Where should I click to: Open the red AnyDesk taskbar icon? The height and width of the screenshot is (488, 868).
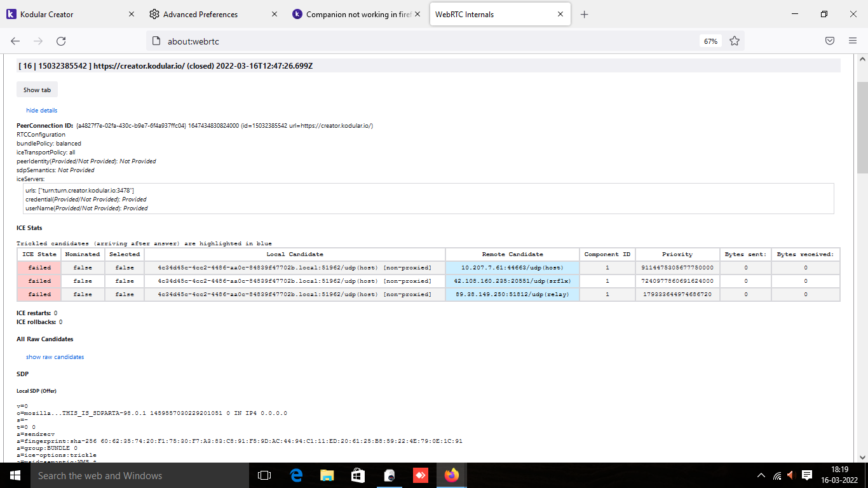[x=420, y=475]
